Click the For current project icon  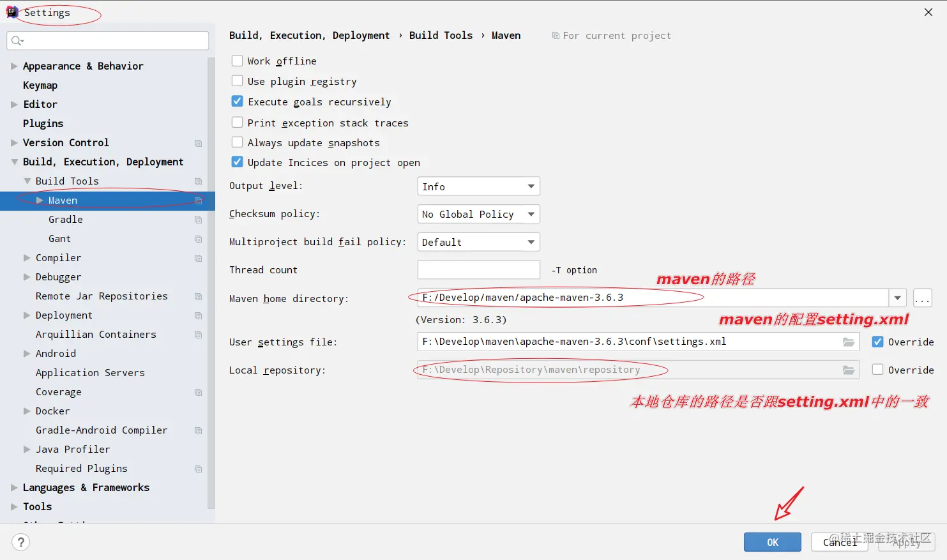tap(556, 36)
